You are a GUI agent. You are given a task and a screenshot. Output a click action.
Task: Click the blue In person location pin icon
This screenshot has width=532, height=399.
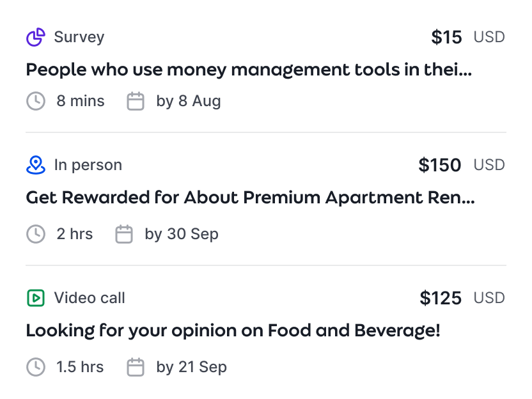36,165
